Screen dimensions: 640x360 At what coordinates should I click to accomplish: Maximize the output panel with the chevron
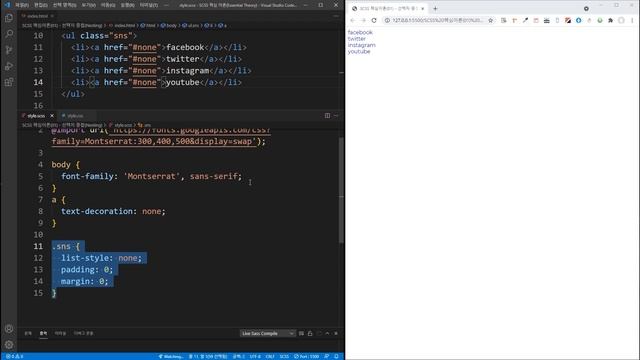point(327,333)
